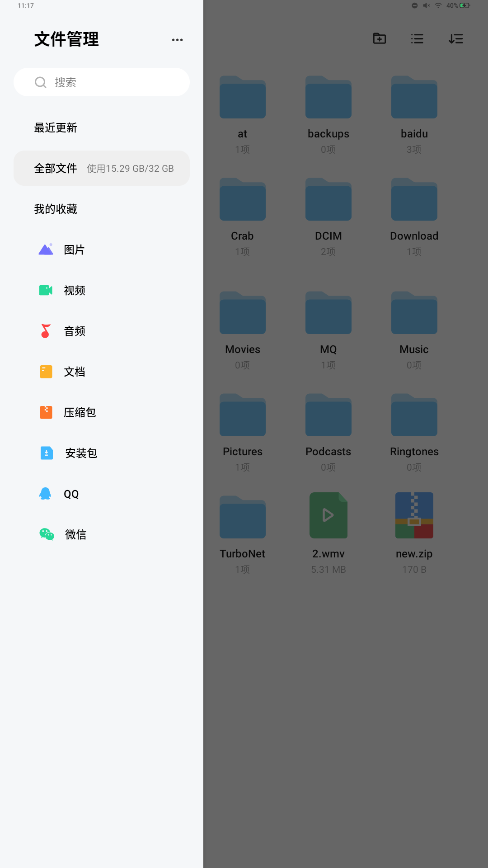Click the 视频 video camera icon
Screen dimensions: 488x868
tap(46, 290)
